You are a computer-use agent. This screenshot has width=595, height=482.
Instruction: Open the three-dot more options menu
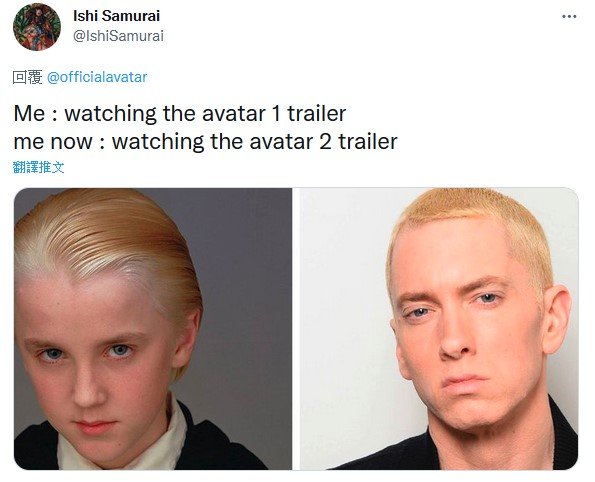(569, 16)
